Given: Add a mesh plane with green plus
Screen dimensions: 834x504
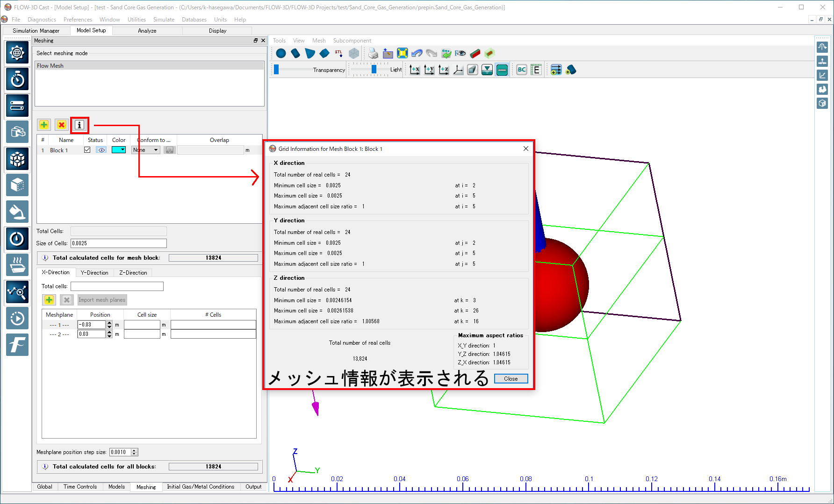Looking at the screenshot, I should pyautogui.click(x=49, y=300).
